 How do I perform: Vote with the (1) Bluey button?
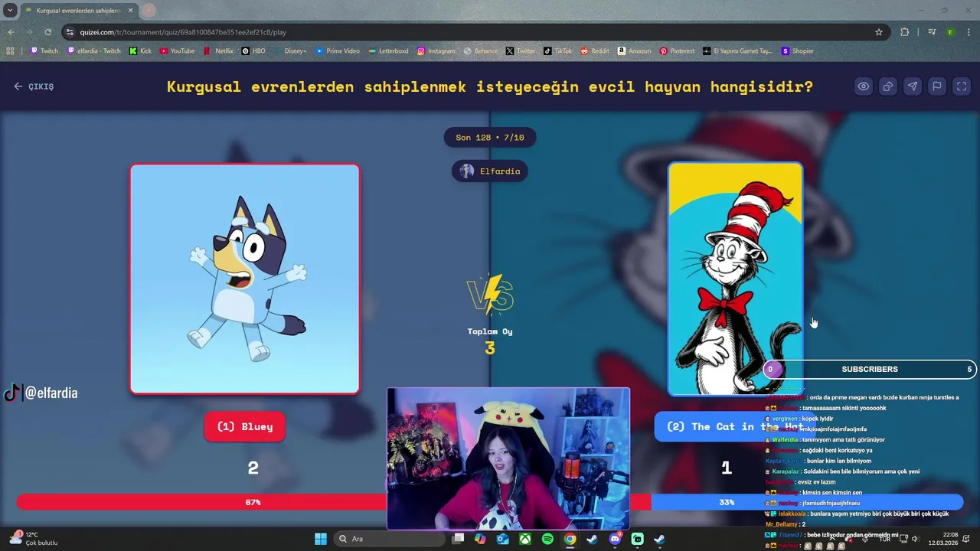click(x=245, y=426)
